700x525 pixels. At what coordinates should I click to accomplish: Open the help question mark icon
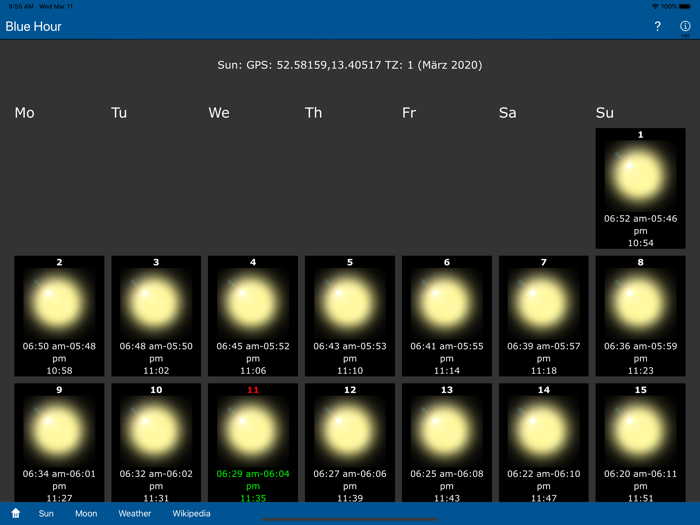coord(658,26)
